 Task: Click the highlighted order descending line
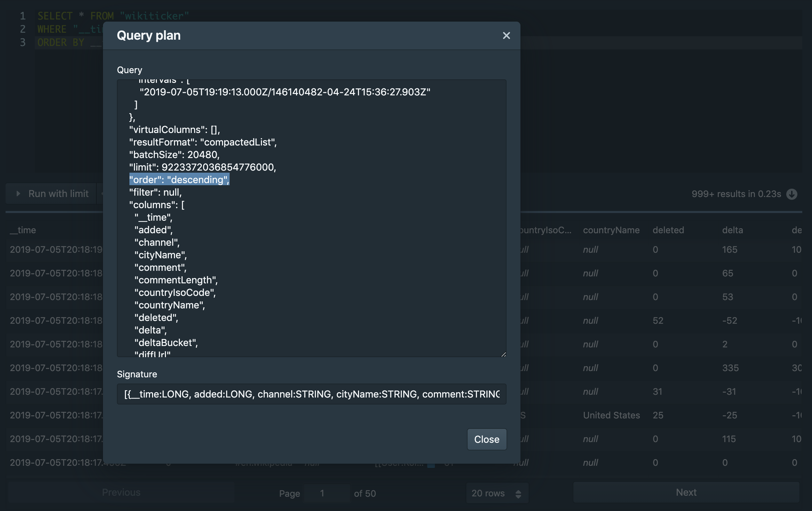tap(179, 180)
